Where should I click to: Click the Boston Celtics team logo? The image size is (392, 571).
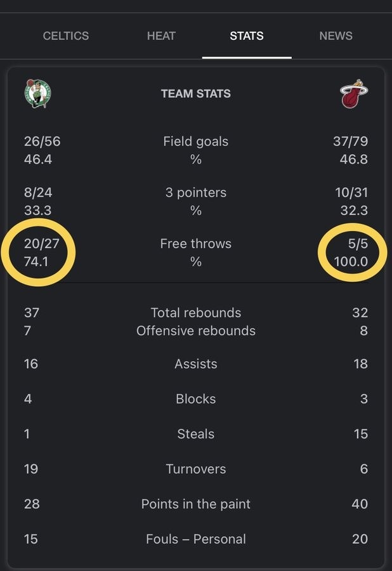pyautogui.click(x=37, y=93)
